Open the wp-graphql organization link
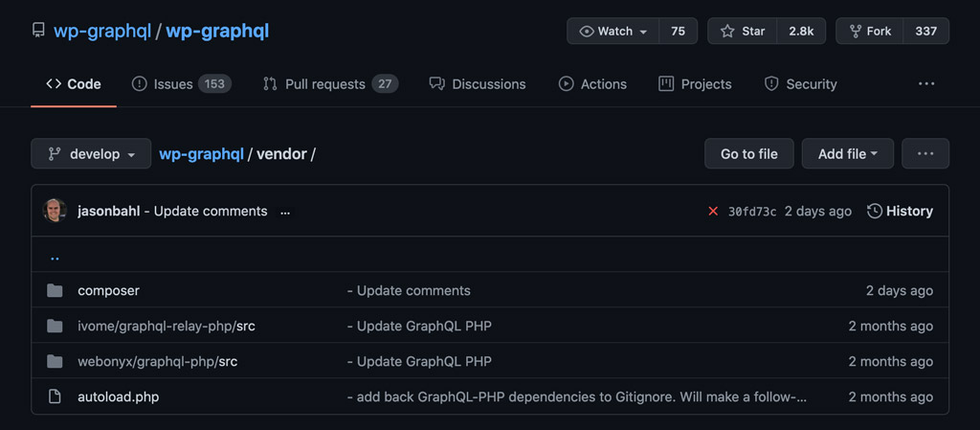 (x=102, y=31)
